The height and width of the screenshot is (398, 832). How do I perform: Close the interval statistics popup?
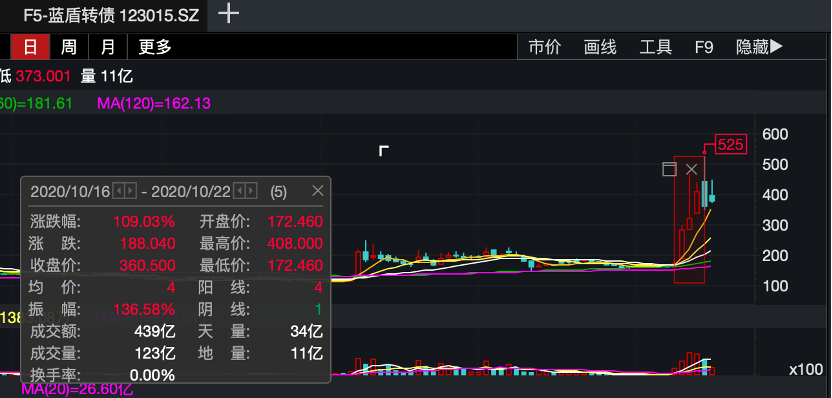click(317, 191)
